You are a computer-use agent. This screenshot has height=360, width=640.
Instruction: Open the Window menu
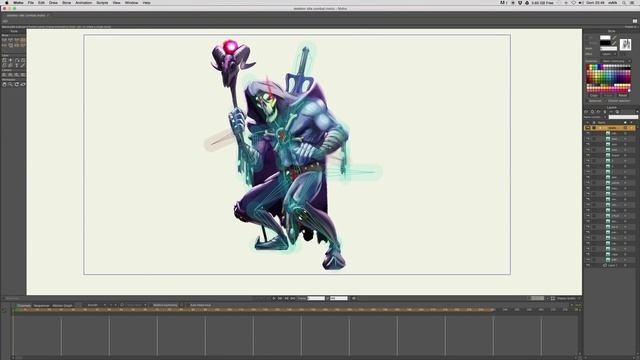pyautogui.click(x=131, y=3)
